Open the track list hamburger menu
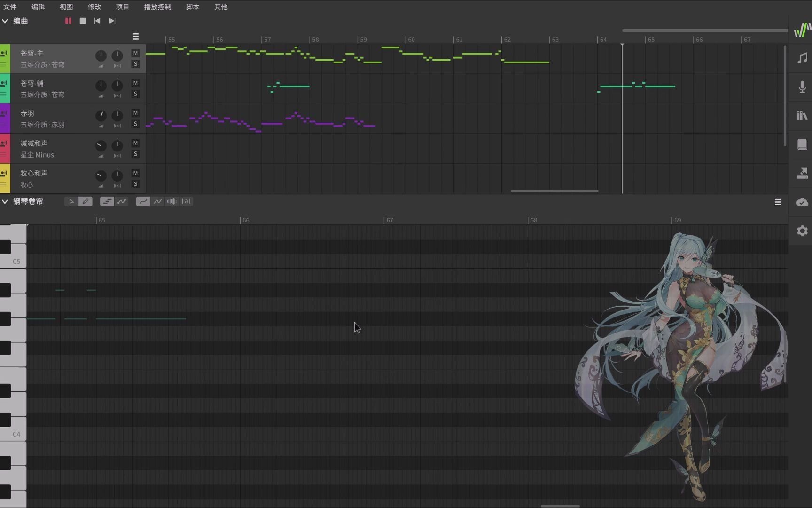This screenshot has width=812, height=508. [135, 36]
